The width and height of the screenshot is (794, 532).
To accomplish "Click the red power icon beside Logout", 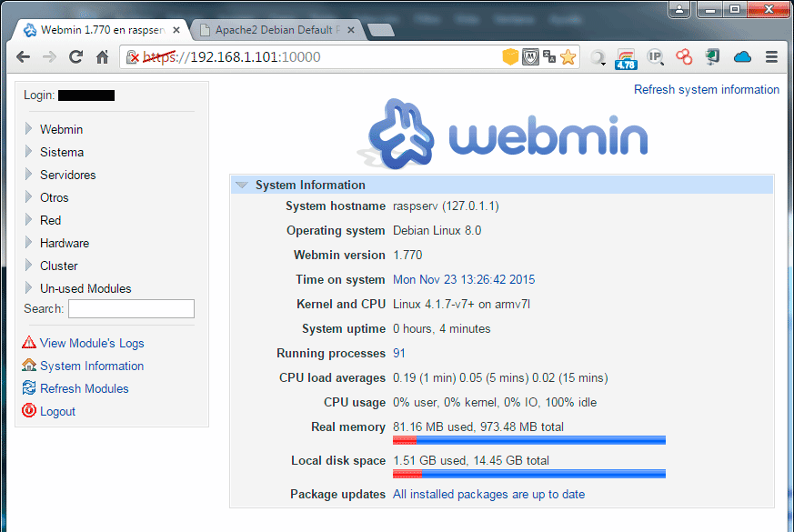I will [x=29, y=410].
